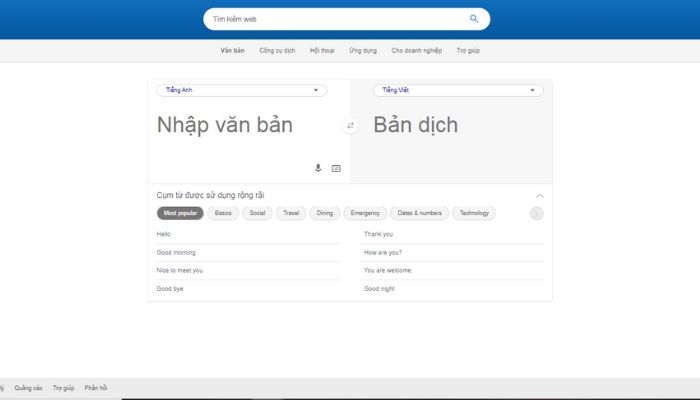Click the search magnifier icon
This screenshot has height=400, width=700.
tap(474, 19)
